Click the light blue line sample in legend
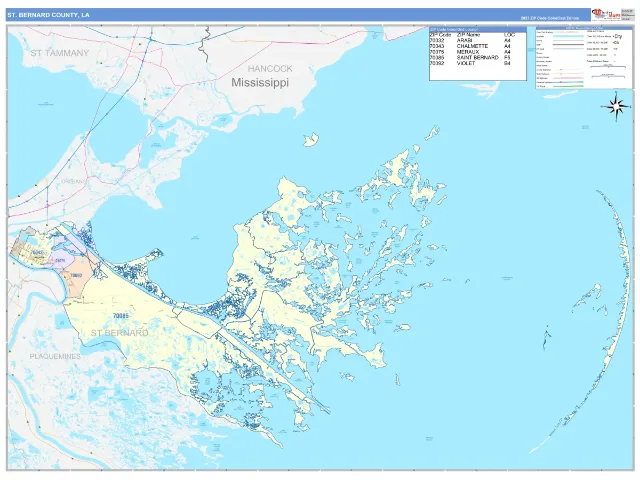 (x=568, y=36)
